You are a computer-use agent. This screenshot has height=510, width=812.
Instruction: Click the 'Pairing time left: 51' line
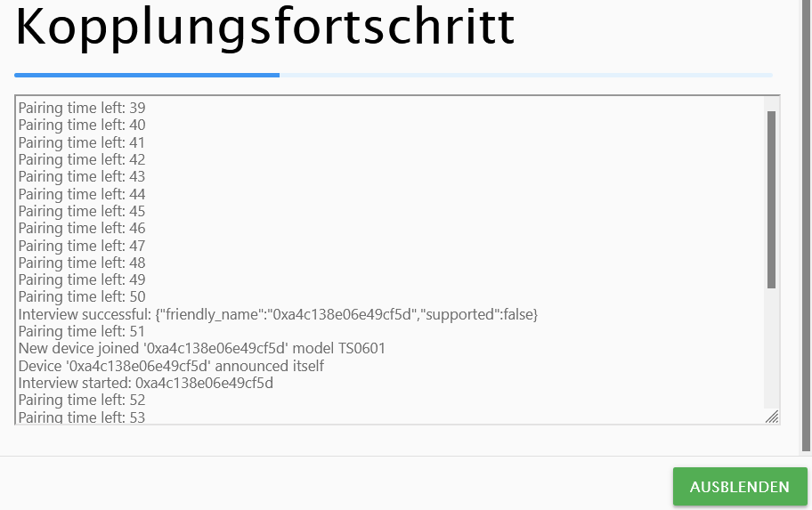[x=82, y=331]
